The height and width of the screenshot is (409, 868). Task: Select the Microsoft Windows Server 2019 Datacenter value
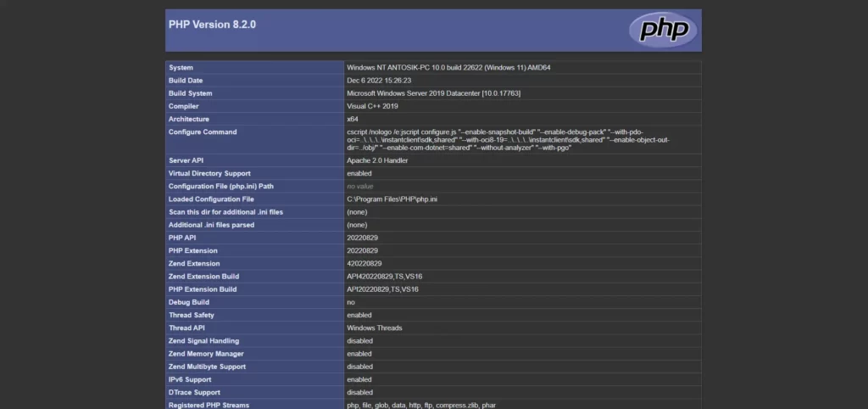(x=433, y=93)
